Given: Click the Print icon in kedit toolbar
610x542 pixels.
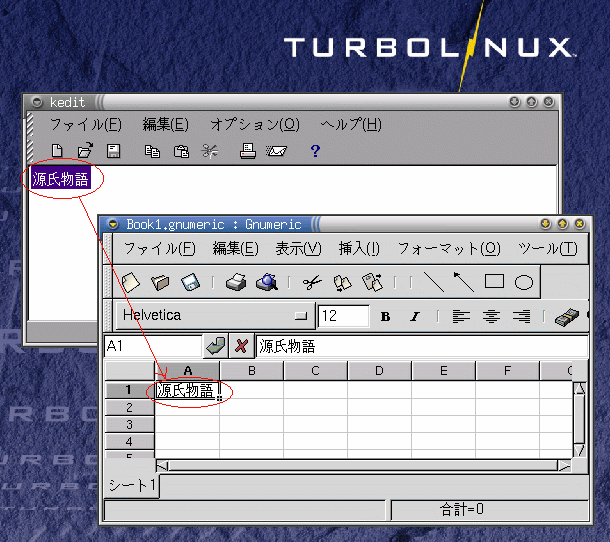Looking at the screenshot, I should (x=248, y=151).
